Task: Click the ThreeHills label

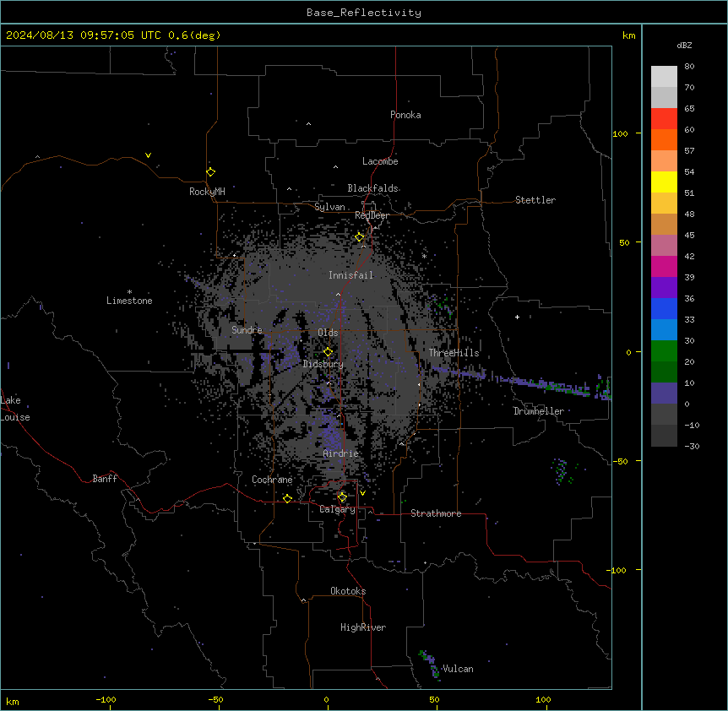Action: pyautogui.click(x=454, y=353)
